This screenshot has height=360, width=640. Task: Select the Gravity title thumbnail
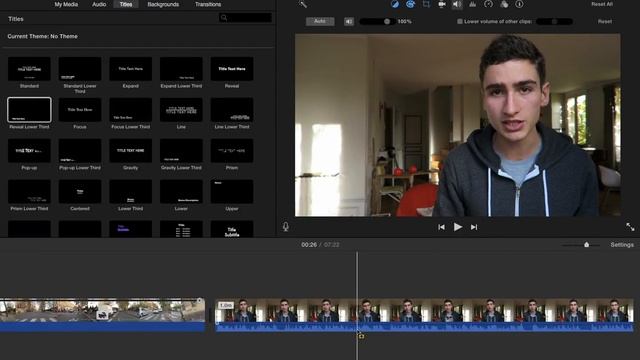point(131,151)
